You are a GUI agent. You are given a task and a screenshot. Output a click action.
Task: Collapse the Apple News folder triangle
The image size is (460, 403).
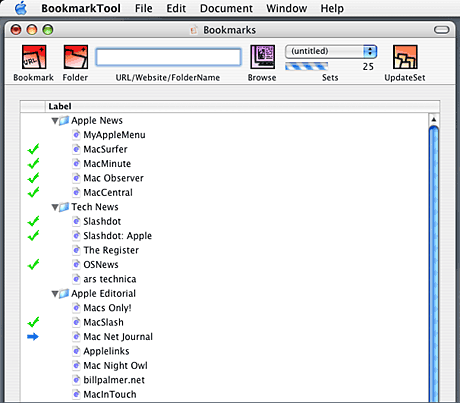click(55, 121)
